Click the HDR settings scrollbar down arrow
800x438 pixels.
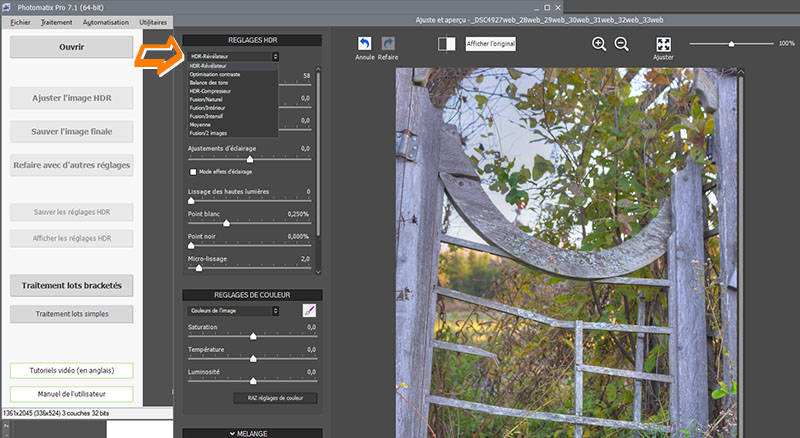point(318,272)
